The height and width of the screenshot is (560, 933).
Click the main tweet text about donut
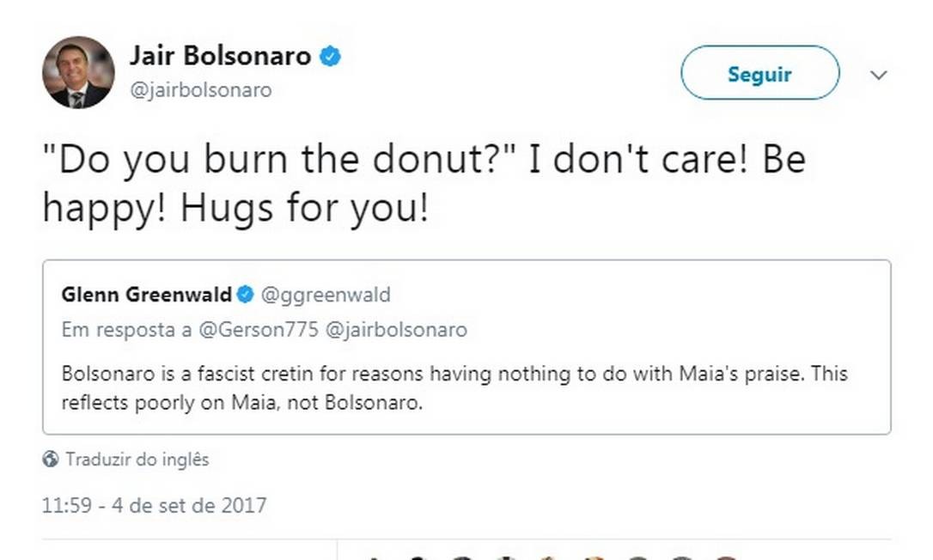pos(424,183)
